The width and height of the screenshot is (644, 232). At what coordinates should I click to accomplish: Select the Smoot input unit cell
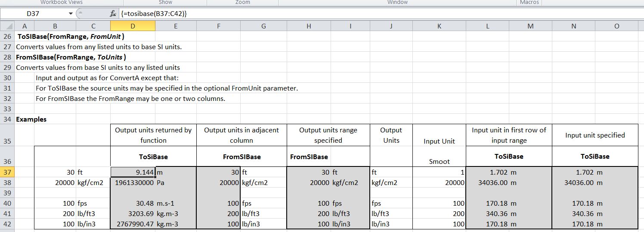(x=439, y=161)
